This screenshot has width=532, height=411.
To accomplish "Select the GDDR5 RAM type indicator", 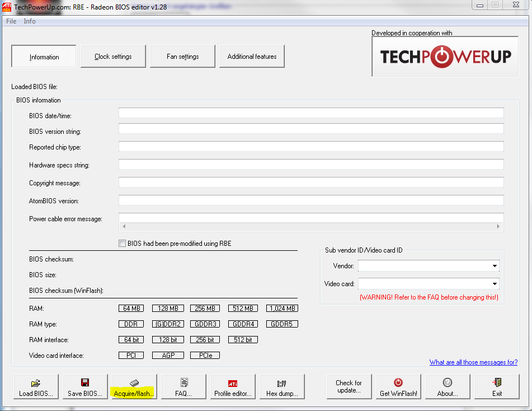I will pyautogui.click(x=282, y=324).
